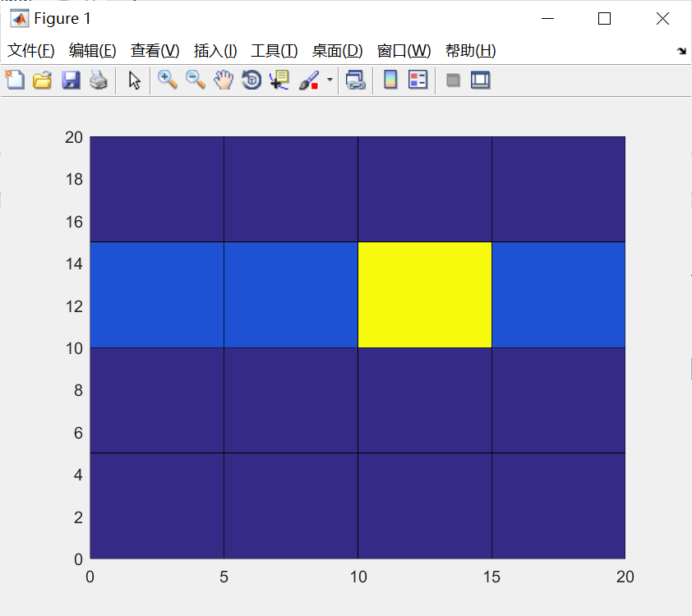The image size is (692, 616).
Task: Click the Hide Plot Tools icon
Action: tap(453, 80)
